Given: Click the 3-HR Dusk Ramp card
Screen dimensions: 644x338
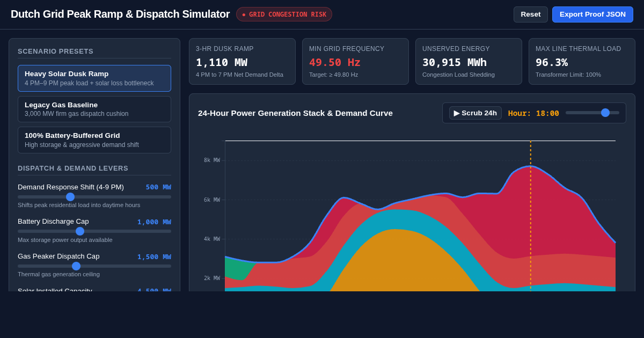Looking at the screenshot, I should pyautogui.click(x=242, y=62).
